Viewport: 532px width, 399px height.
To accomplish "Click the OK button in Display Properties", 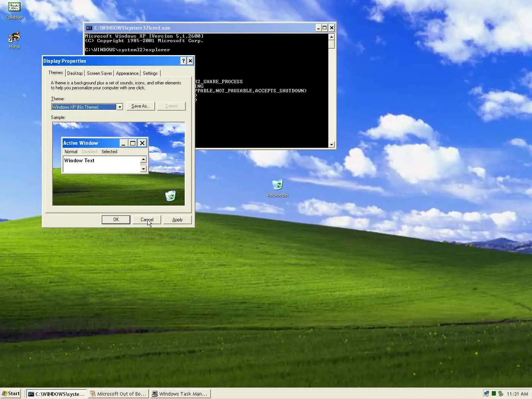I will pos(116,220).
